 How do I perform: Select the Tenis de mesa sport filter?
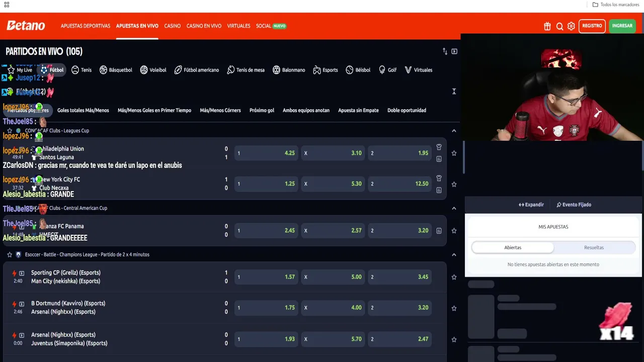246,70
